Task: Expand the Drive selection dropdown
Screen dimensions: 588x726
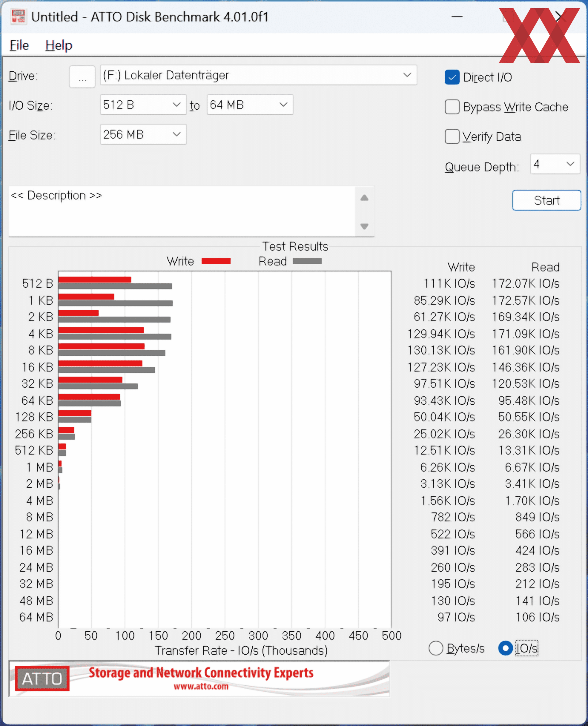Action: click(258, 75)
